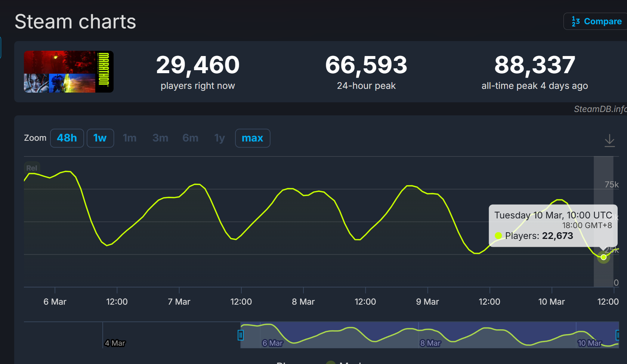Image resolution: width=627 pixels, height=364 pixels.
Task: Click "10 Mar" on the main chart x-axis
Action: 552,302
